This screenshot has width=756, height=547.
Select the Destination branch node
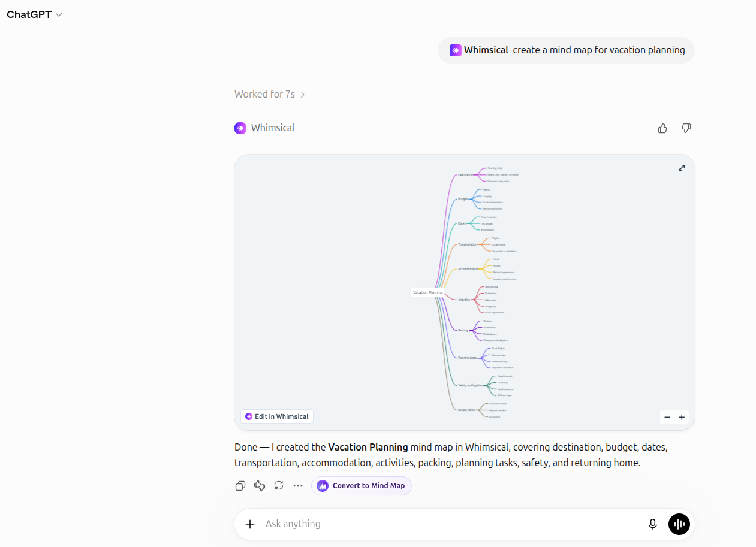(465, 175)
